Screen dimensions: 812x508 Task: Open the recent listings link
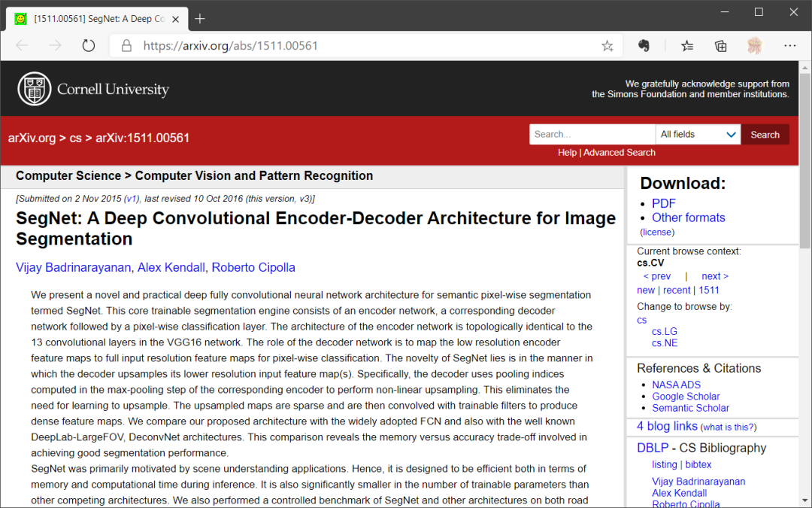point(677,291)
